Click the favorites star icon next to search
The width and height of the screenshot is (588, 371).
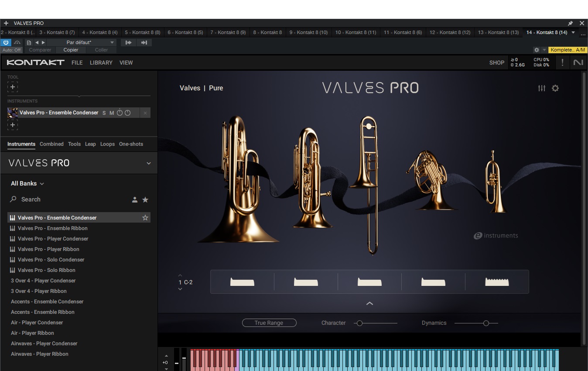[145, 199]
